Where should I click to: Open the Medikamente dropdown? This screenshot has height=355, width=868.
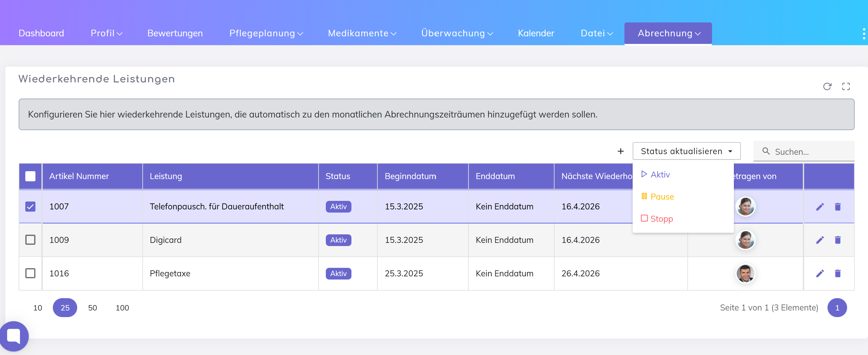click(x=362, y=33)
